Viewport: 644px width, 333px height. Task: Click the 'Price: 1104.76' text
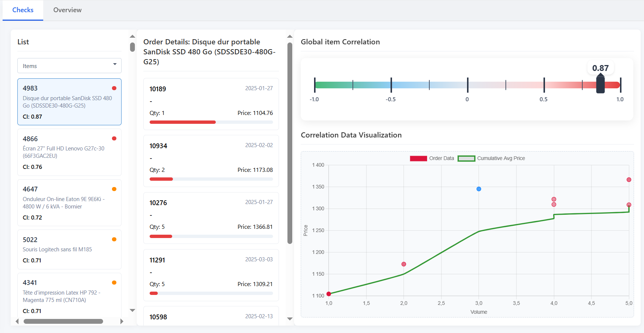pyautogui.click(x=255, y=113)
